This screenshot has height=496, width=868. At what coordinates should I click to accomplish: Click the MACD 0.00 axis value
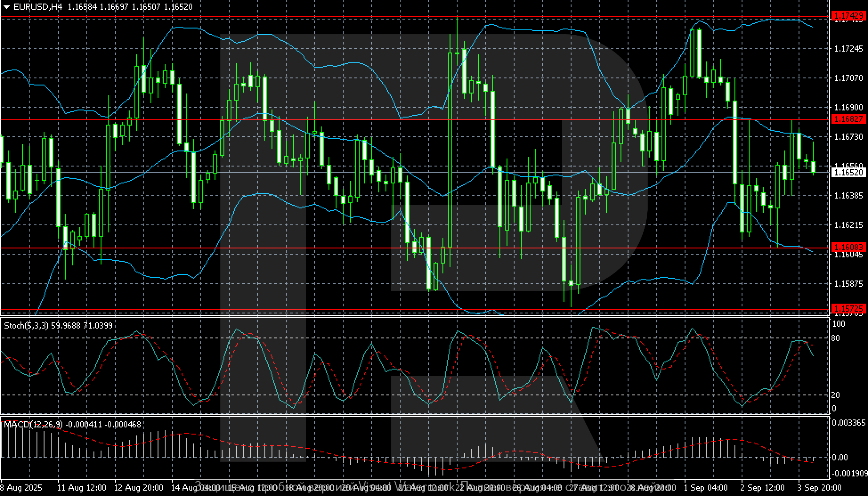tap(840, 457)
